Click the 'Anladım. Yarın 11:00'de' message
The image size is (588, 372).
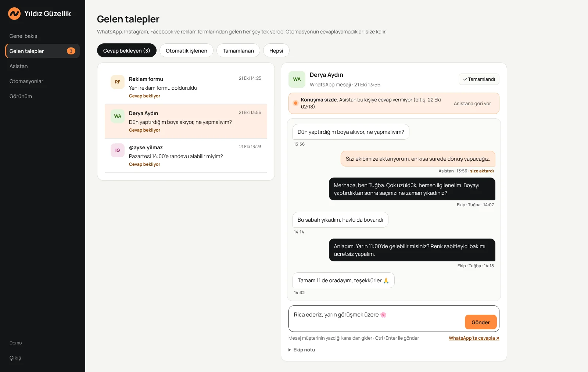tap(412, 250)
